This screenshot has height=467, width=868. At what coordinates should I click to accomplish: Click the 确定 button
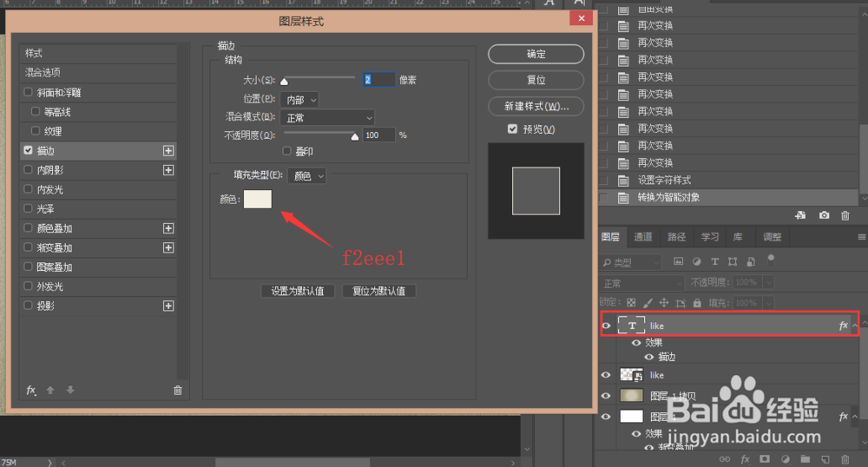[536, 54]
